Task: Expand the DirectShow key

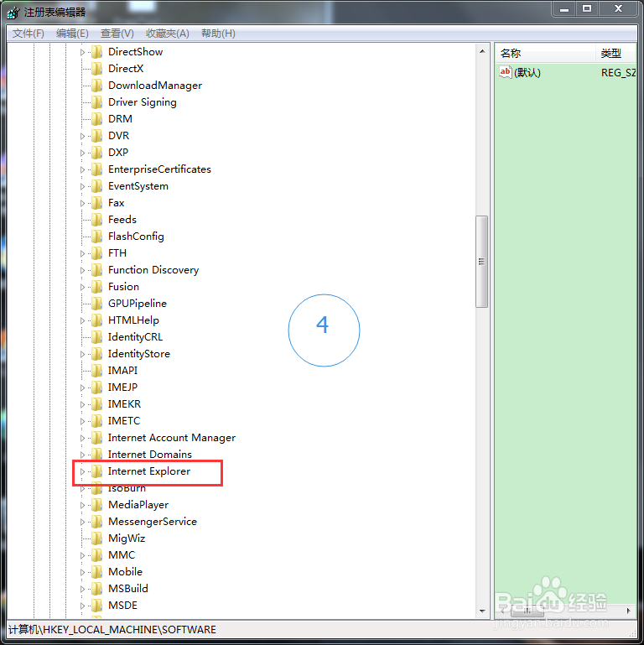Action: tap(82, 52)
